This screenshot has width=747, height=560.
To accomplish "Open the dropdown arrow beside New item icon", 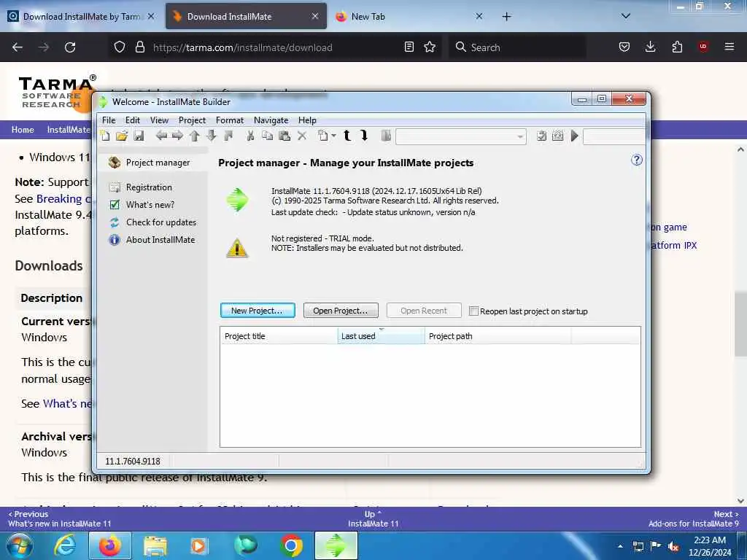I will (334, 136).
